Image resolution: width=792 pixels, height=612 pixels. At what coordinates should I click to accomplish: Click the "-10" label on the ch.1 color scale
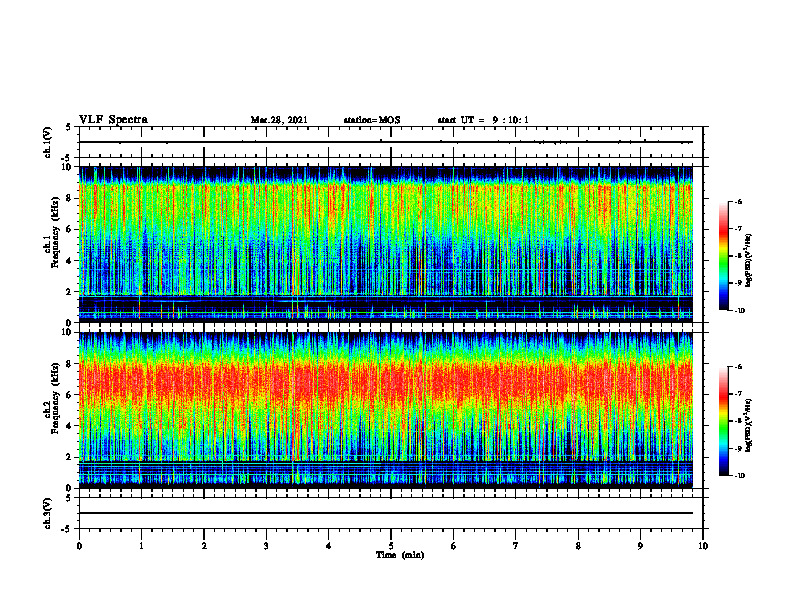(x=740, y=311)
